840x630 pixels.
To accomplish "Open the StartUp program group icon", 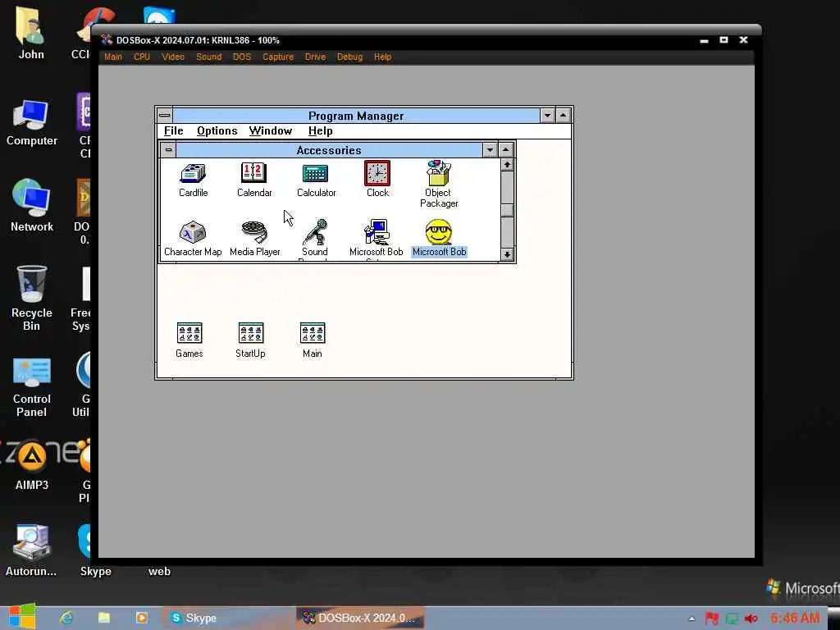I will [x=251, y=333].
